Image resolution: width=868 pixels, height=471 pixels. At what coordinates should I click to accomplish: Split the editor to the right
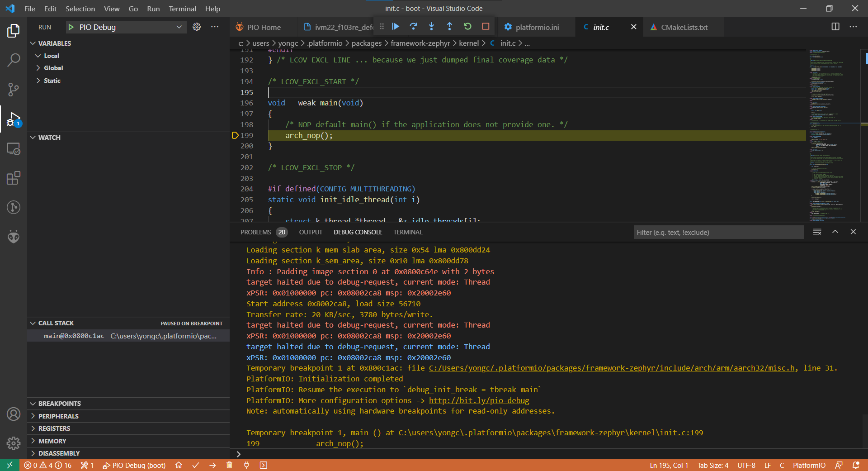(835, 27)
